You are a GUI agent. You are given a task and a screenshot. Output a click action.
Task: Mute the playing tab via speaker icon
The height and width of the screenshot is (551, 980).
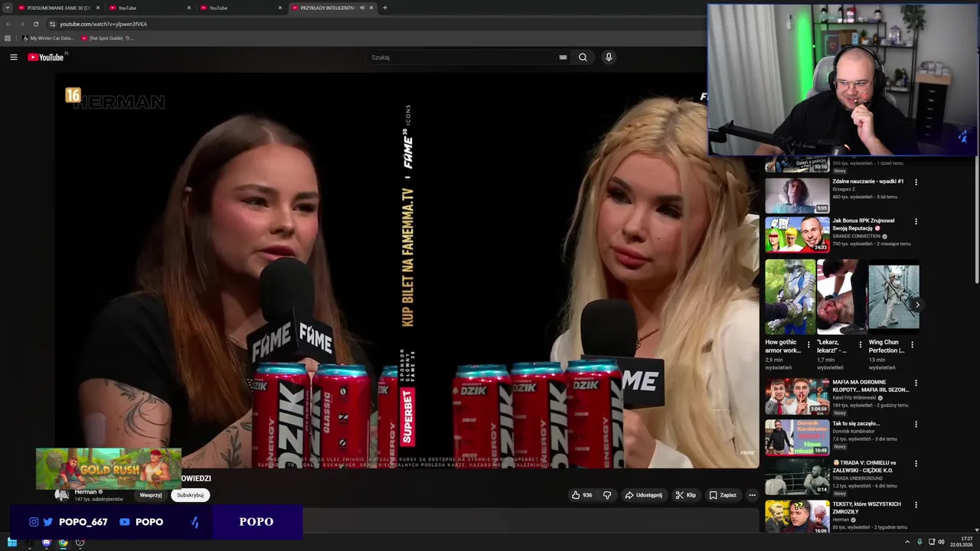coord(362,8)
